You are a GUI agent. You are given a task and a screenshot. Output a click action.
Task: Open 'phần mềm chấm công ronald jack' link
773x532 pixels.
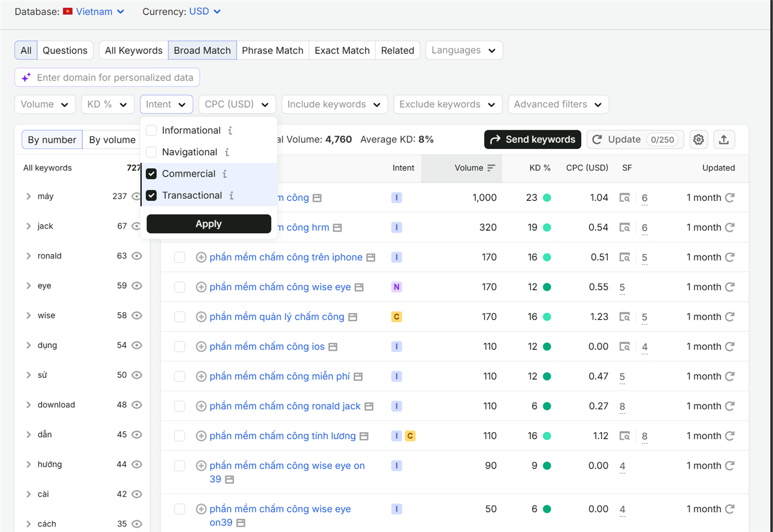tap(285, 406)
